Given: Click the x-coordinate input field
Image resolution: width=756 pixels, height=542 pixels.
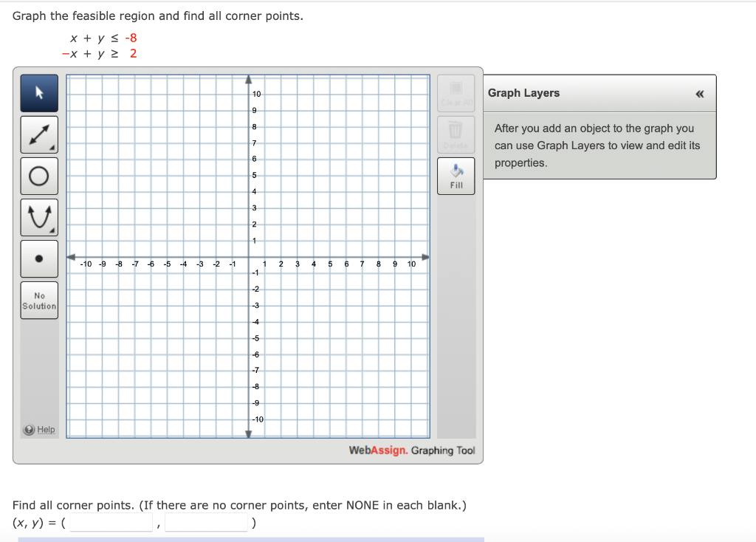Looking at the screenshot, I should point(111,523).
